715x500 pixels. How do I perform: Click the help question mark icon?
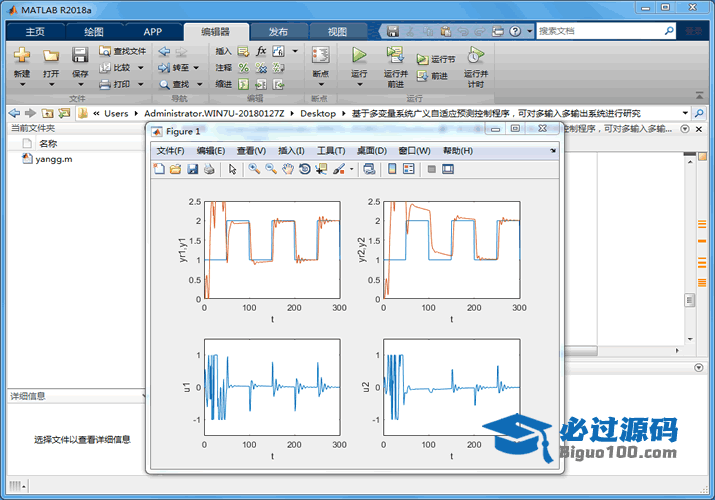515,31
